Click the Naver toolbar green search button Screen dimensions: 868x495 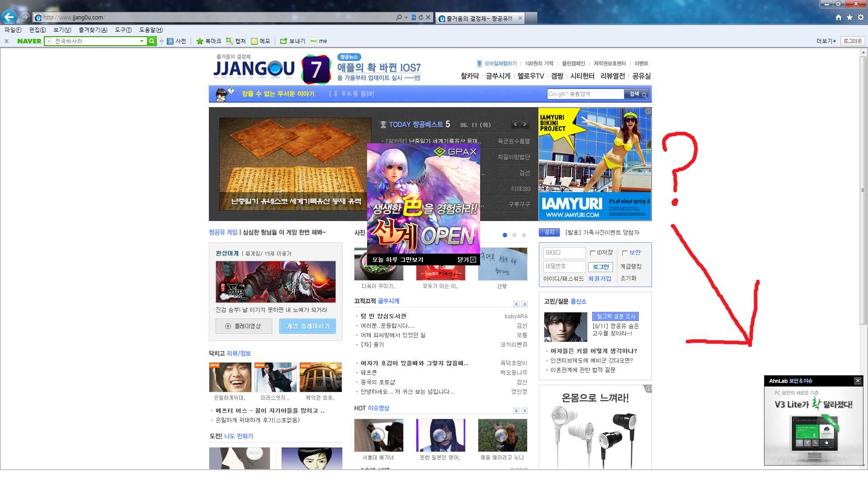tap(152, 41)
